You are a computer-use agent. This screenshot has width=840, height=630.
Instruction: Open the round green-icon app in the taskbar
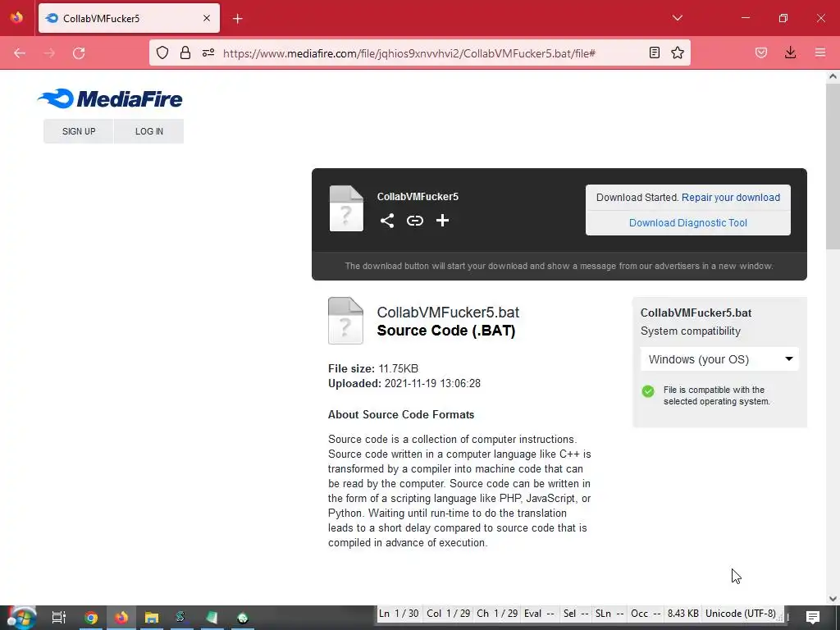pos(242,618)
